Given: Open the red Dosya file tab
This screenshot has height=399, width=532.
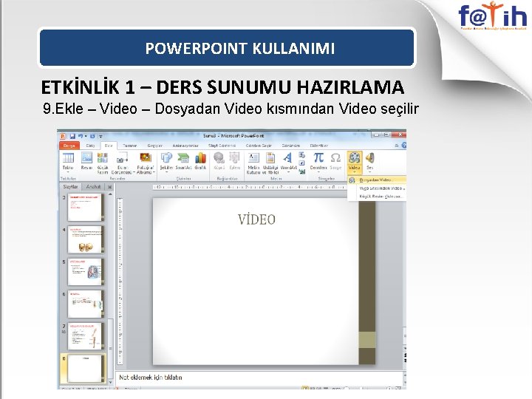Looking at the screenshot, I should (x=69, y=146).
